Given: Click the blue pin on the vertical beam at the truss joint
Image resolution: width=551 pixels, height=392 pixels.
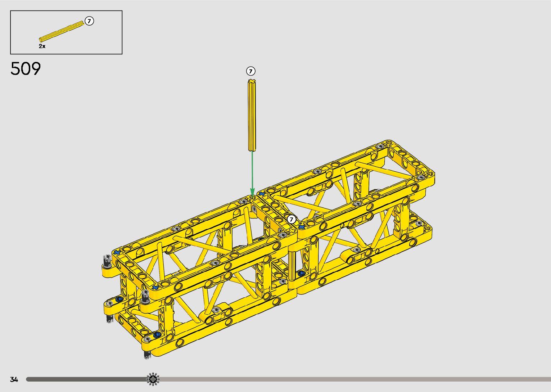Looking at the screenshot, I should [301, 273].
